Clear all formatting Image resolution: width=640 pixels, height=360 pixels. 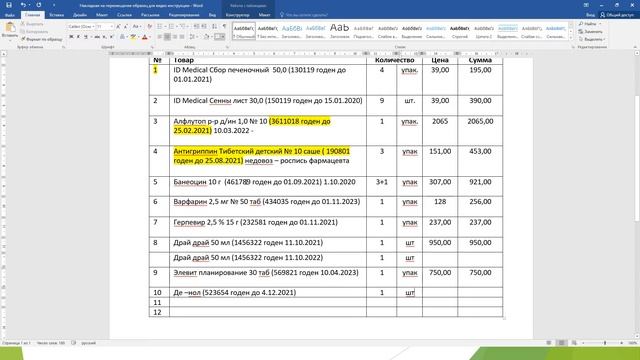149,27
